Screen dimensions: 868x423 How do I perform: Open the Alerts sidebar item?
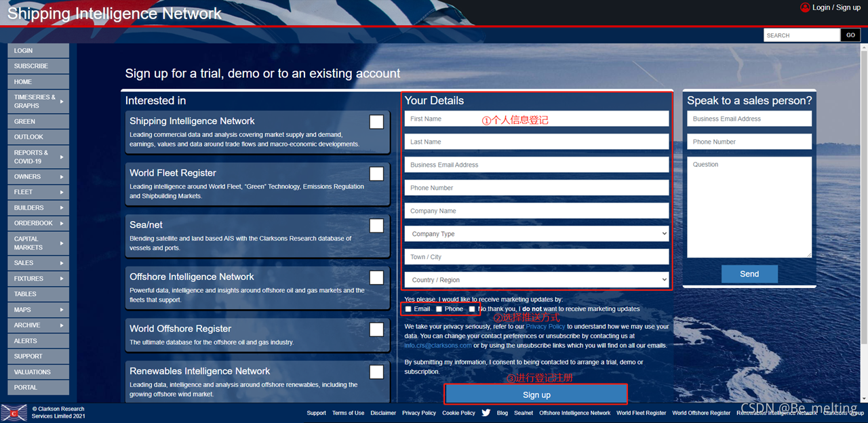[38, 341]
